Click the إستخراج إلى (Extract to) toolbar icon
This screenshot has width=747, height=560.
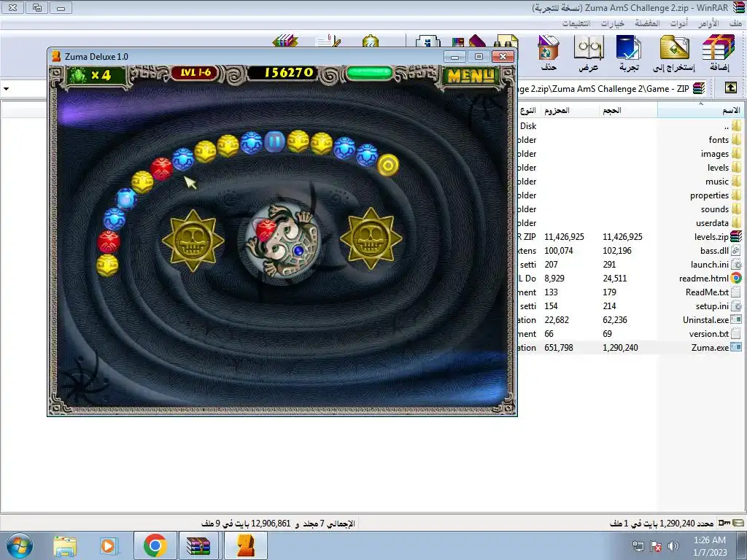click(674, 52)
